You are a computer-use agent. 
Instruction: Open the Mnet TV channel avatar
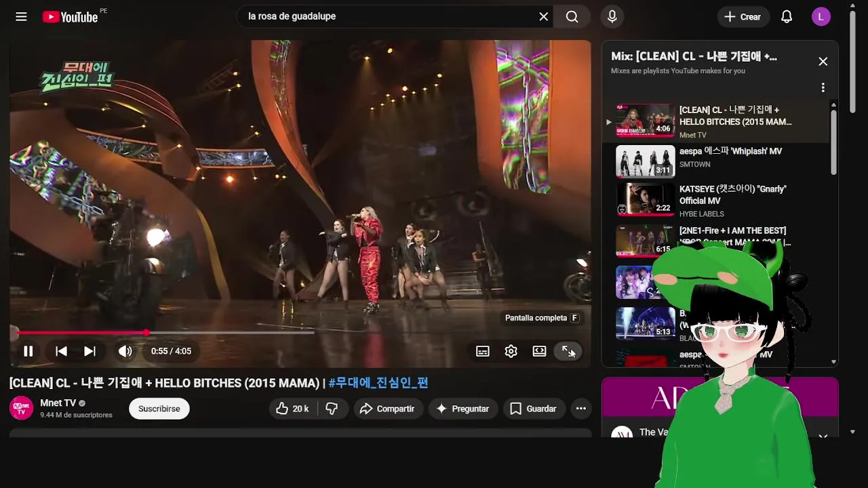(x=21, y=408)
